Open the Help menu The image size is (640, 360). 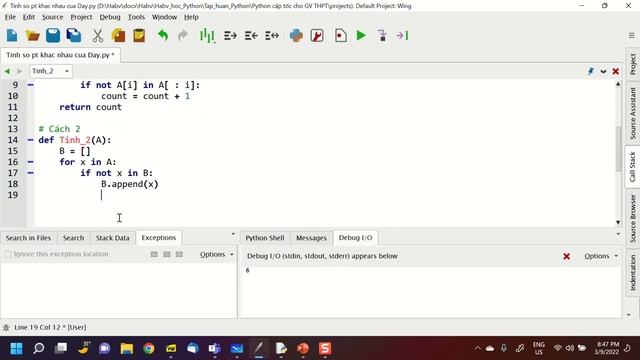[x=191, y=17]
